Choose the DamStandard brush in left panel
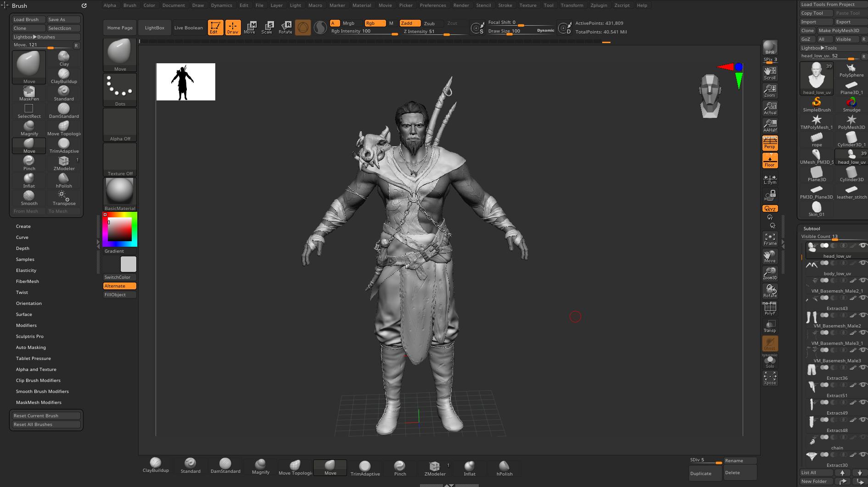The image size is (868, 487). pyautogui.click(x=64, y=111)
